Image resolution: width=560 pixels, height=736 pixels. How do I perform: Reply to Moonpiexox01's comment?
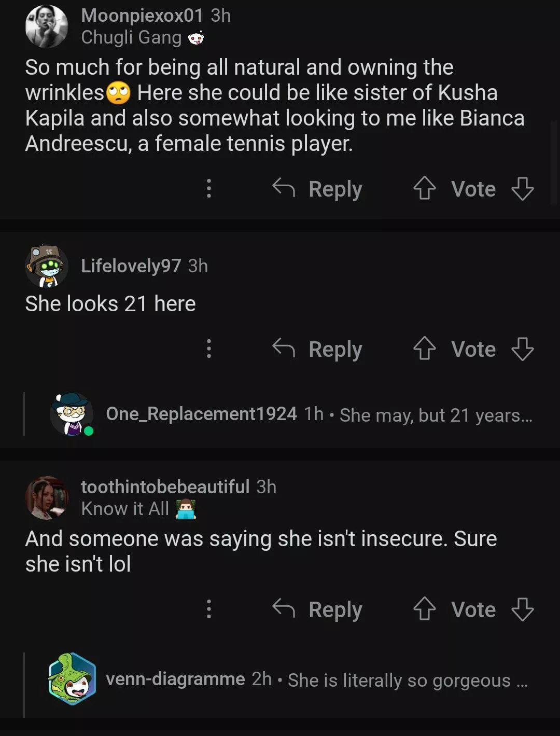click(317, 189)
